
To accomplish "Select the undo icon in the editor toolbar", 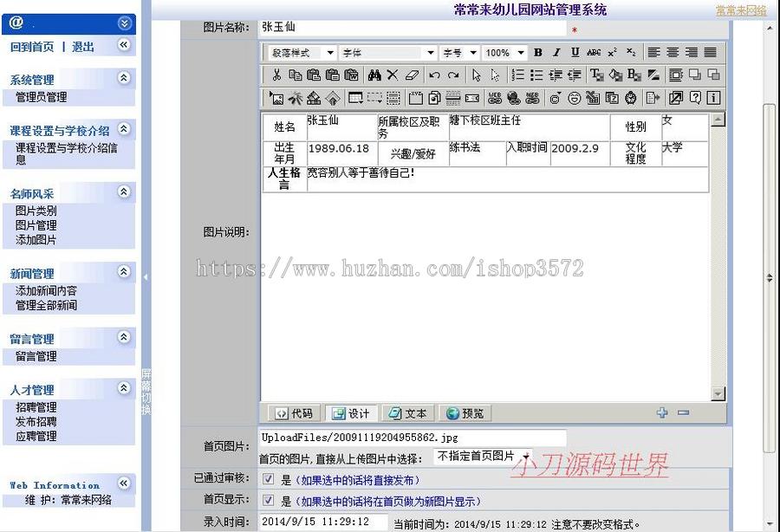I will [x=435, y=75].
